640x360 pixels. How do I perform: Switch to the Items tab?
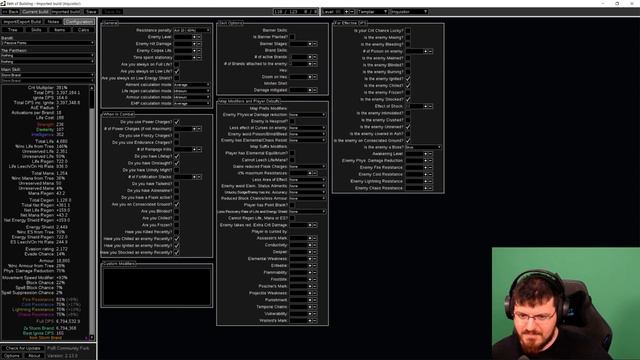60,30
